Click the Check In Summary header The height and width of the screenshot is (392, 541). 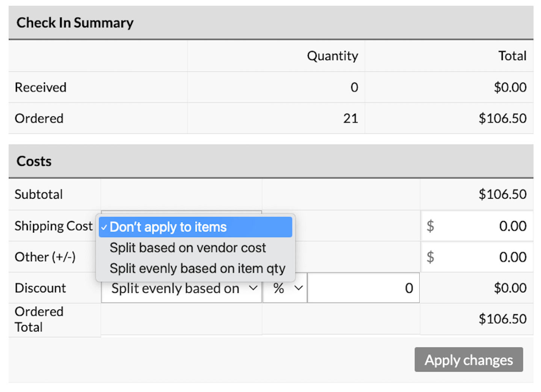point(75,23)
